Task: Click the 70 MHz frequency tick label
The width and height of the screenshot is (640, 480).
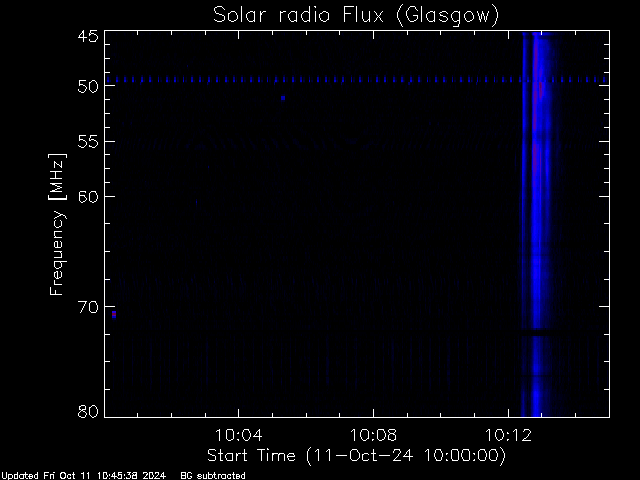Action: [88, 307]
